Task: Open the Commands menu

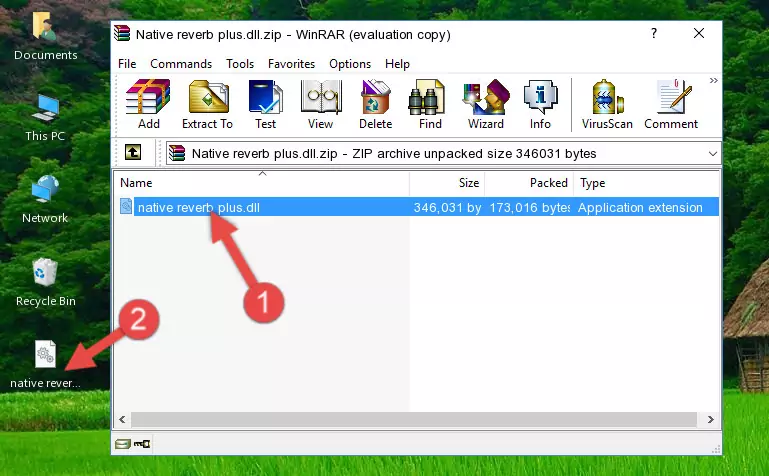Action: click(x=181, y=64)
